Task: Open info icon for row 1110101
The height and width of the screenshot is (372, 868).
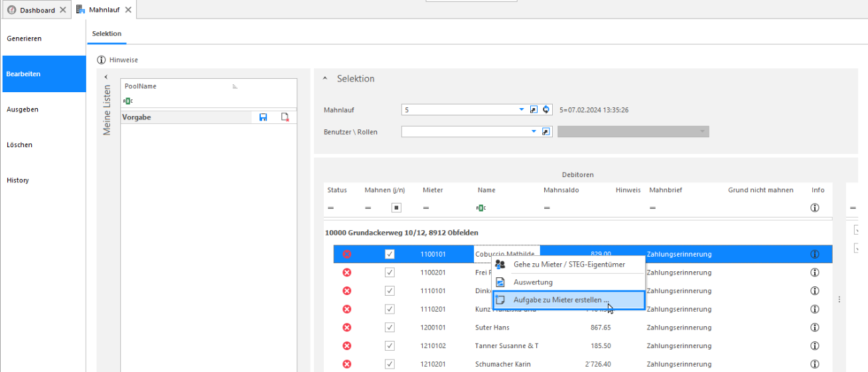Action: click(x=814, y=290)
